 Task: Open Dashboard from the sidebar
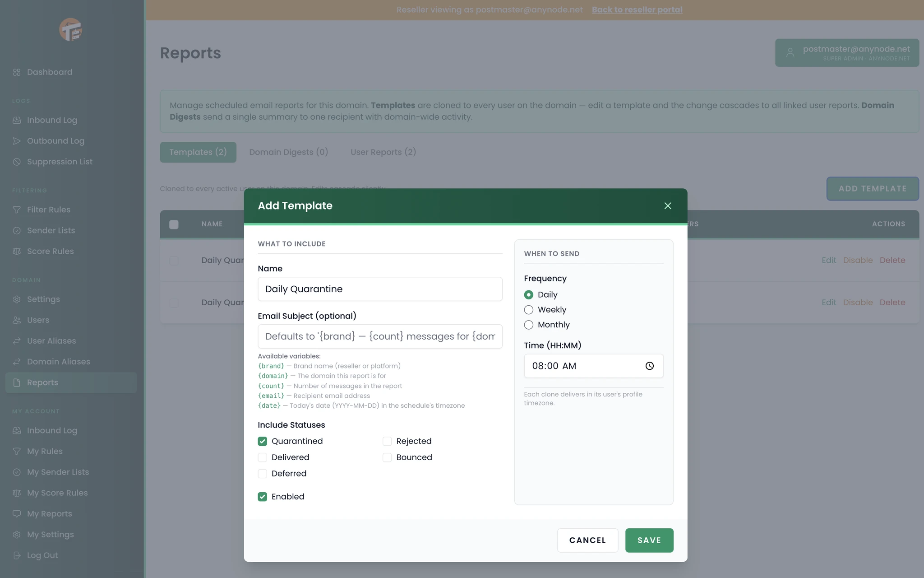(49, 72)
